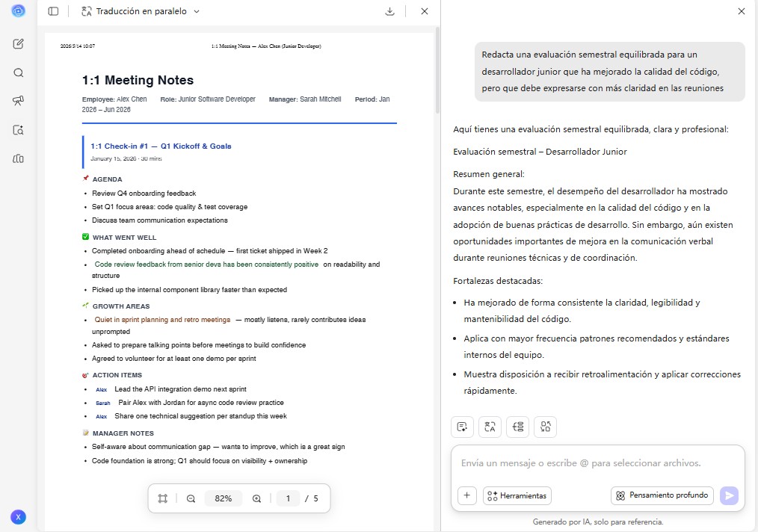Click the document vertical scrollbar
The width and height of the screenshot is (758, 532).
437,70
